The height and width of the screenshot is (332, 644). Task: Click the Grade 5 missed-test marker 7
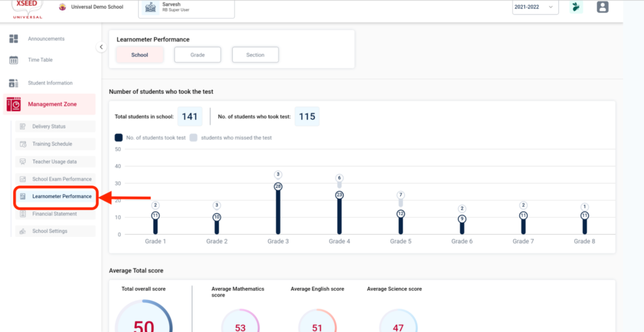[401, 195]
